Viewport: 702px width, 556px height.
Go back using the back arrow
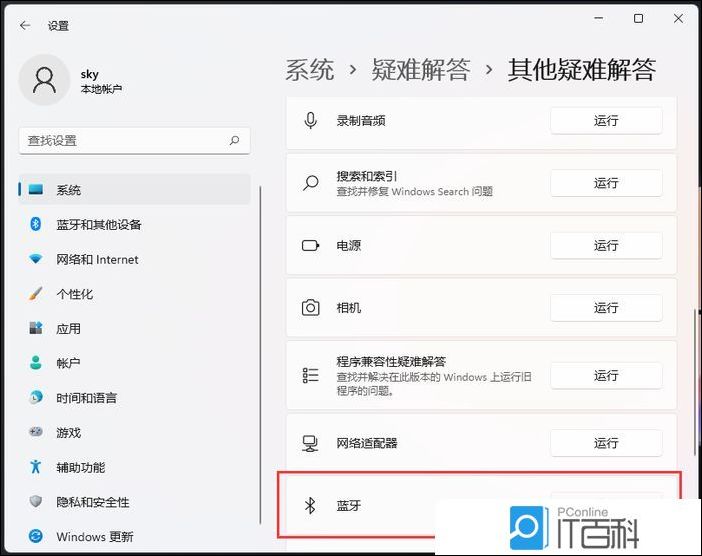point(25,26)
